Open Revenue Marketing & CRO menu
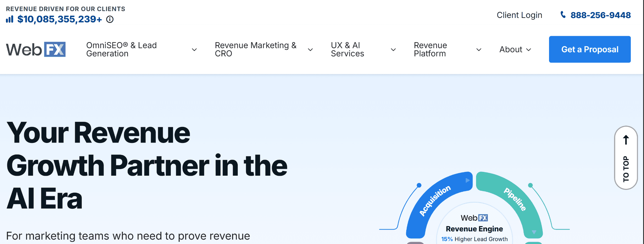The height and width of the screenshot is (244, 644). tap(256, 49)
